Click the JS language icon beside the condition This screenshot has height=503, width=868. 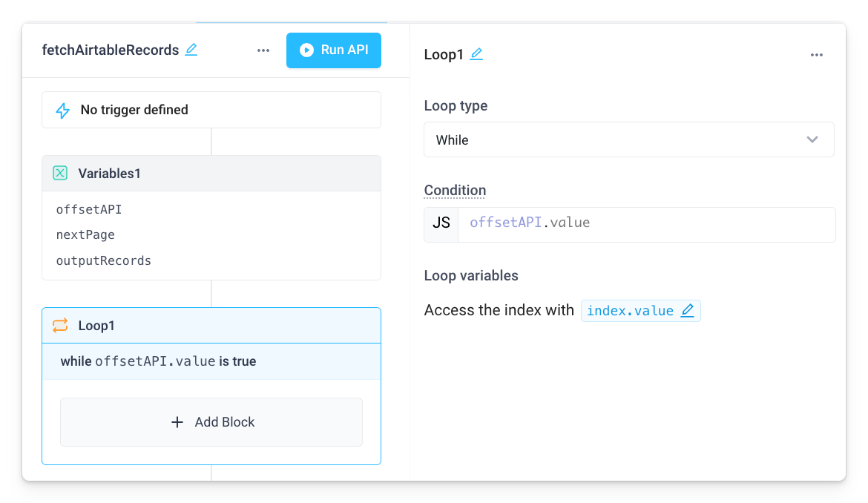tap(440, 224)
